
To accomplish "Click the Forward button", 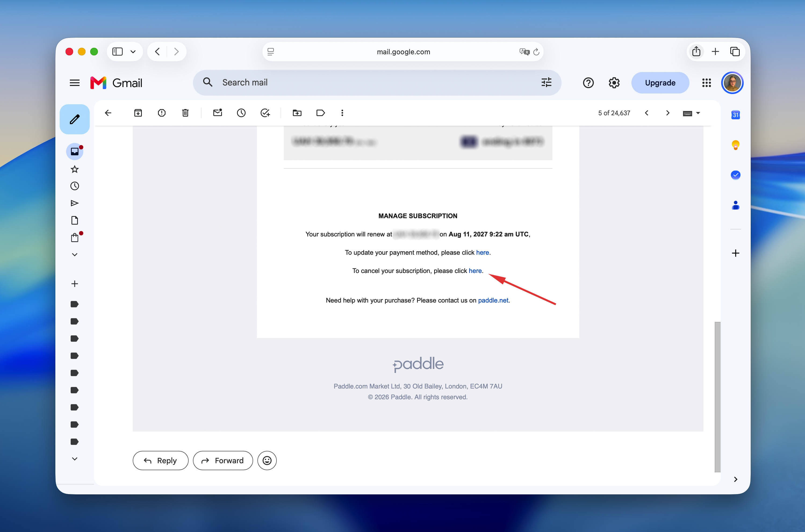I will (x=223, y=461).
